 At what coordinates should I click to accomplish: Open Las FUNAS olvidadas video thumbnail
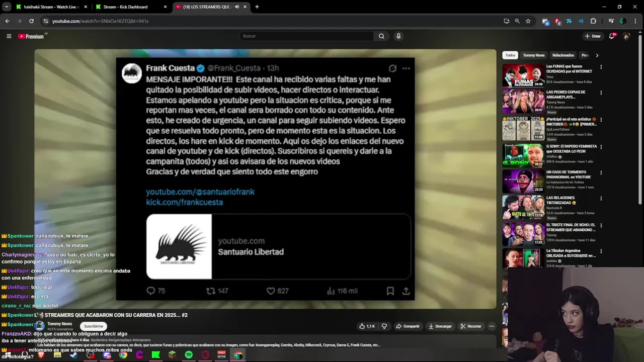523,75
